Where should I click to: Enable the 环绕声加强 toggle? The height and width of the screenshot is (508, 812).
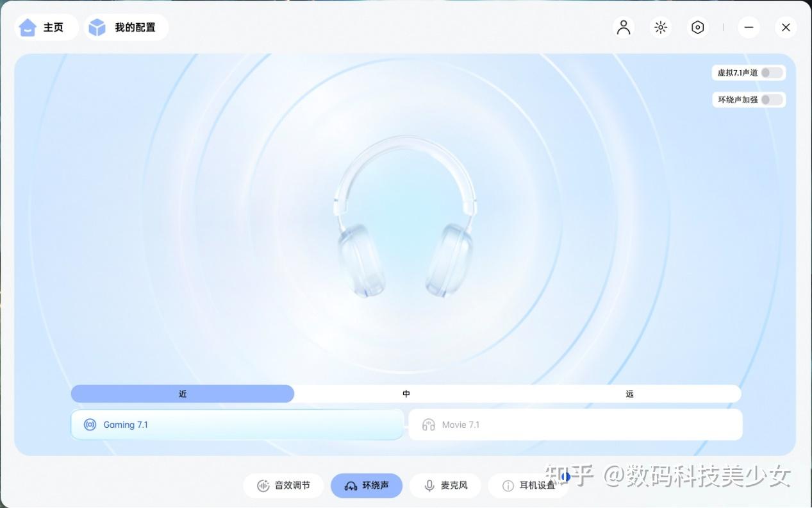[772, 99]
